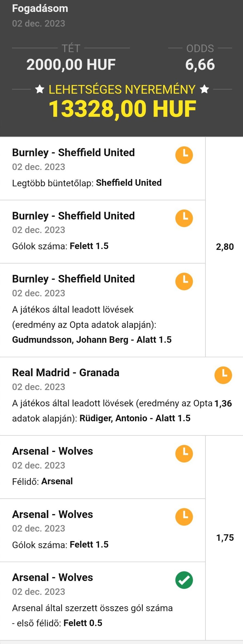Click the green checkmark on Arsenal first-half goals bet
The image size is (243, 644).
coord(184,580)
